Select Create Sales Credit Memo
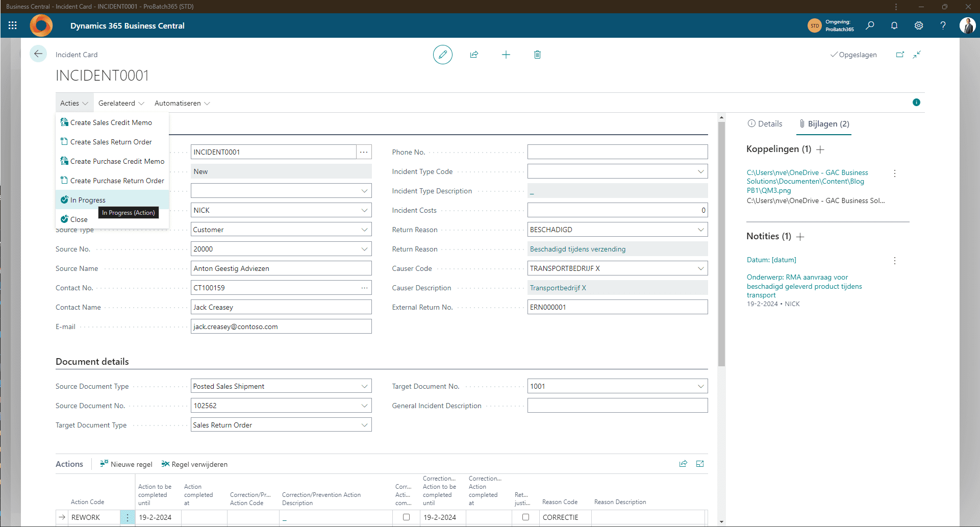980x527 pixels. point(112,122)
